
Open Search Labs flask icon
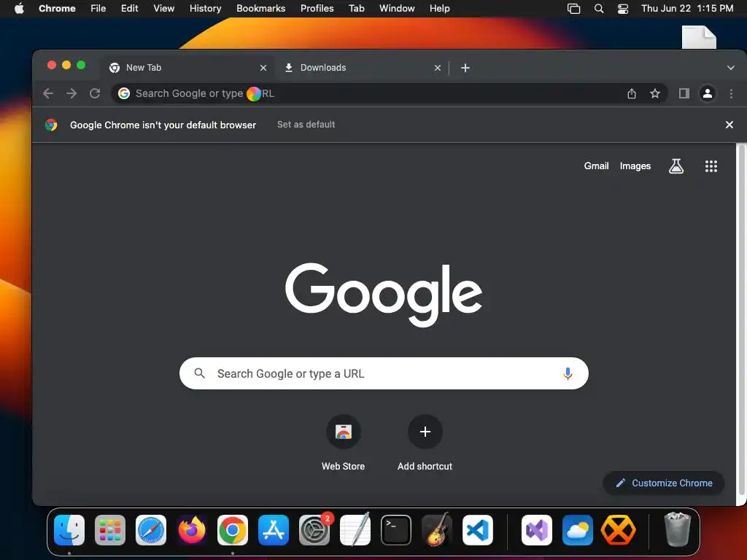pos(676,166)
